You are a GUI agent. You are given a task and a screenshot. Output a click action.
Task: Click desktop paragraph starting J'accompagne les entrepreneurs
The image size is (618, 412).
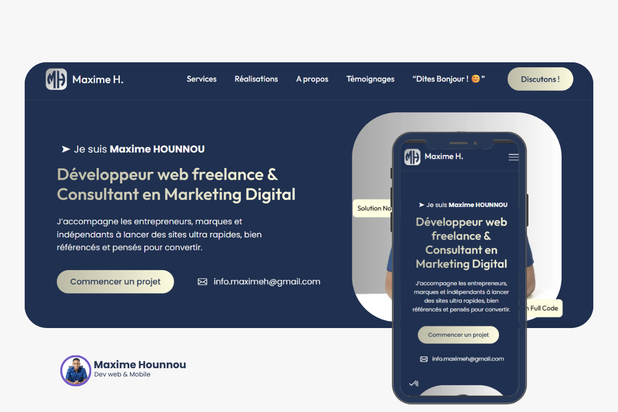point(159,235)
